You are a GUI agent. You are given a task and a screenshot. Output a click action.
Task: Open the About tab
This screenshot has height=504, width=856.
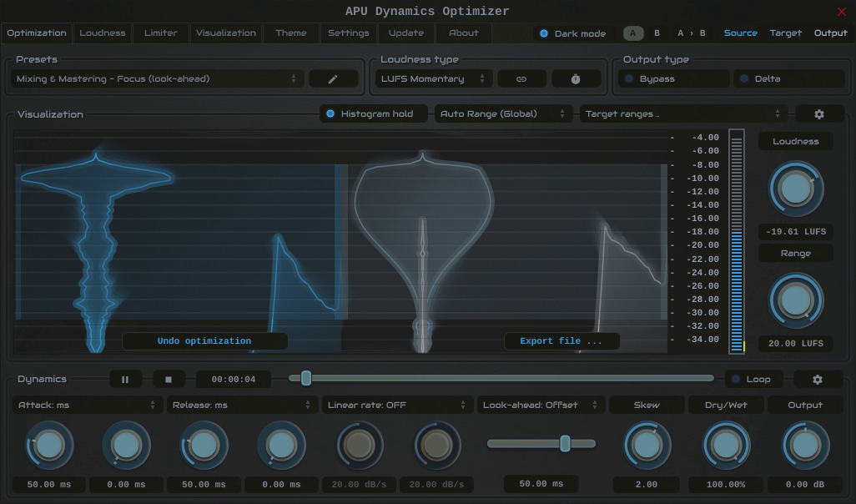[x=464, y=33]
